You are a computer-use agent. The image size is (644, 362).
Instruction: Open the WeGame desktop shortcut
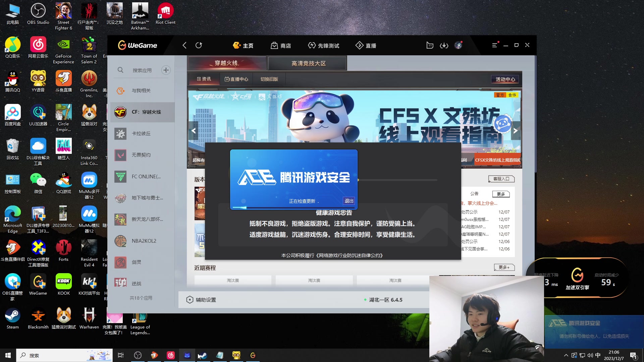click(x=38, y=285)
